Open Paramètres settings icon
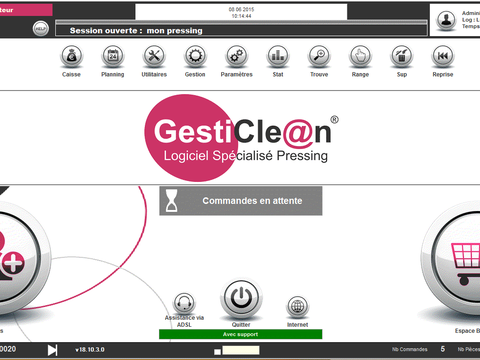This screenshot has height=360, width=480. point(237,56)
